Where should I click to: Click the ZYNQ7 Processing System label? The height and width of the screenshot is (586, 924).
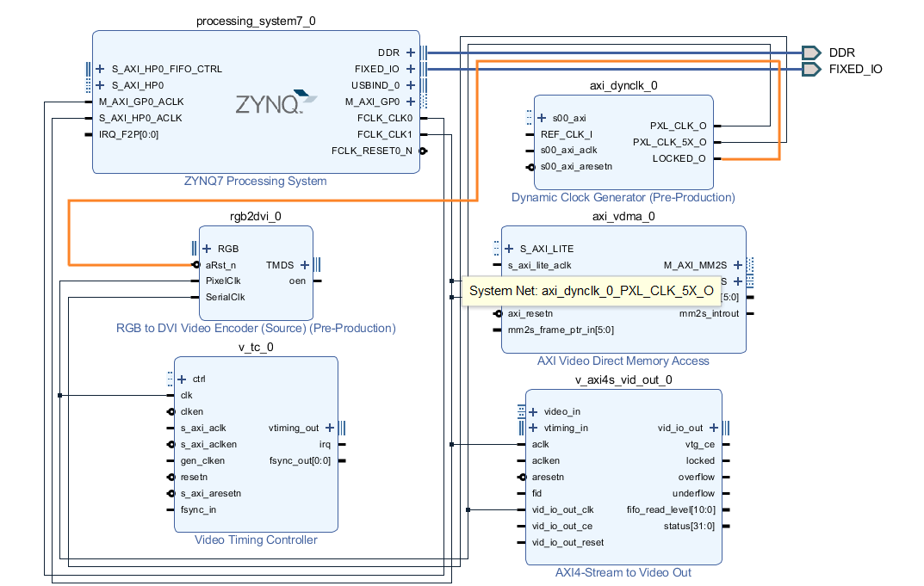pos(255,181)
